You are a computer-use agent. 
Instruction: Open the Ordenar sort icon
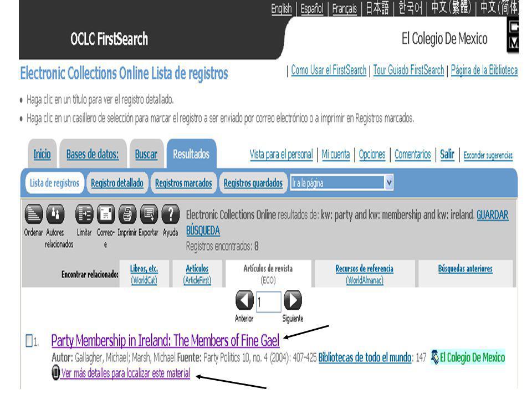click(x=34, y=214)
